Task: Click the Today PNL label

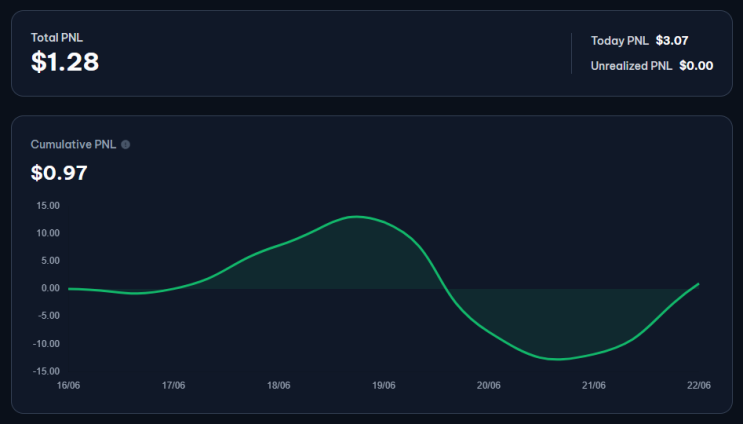Action: pyautogui.click(x=620, y=41)
